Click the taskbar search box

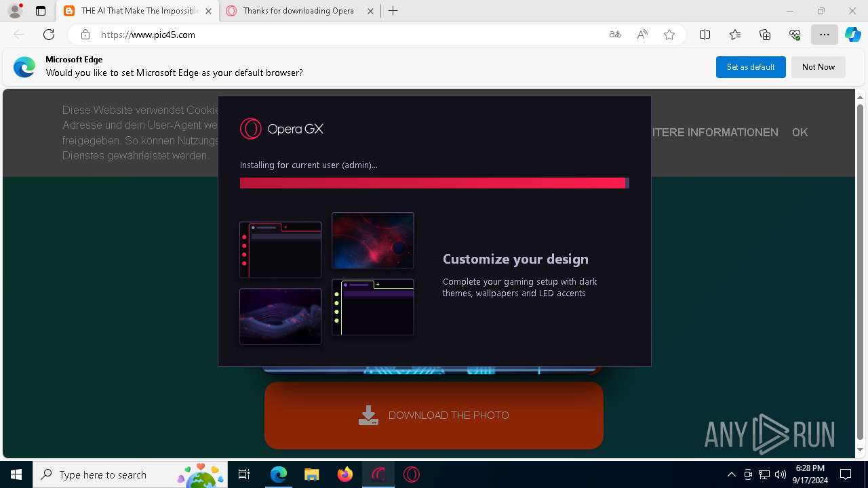(131, 474)
